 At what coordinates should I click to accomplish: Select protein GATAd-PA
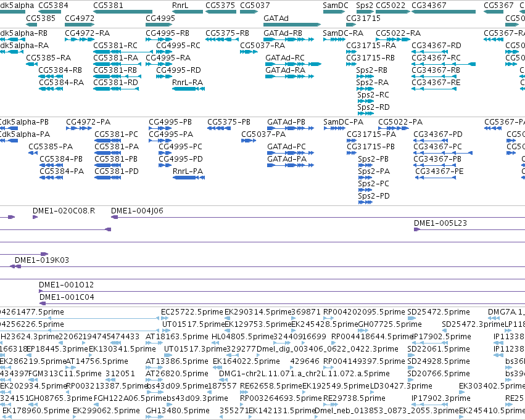(291, 165)
